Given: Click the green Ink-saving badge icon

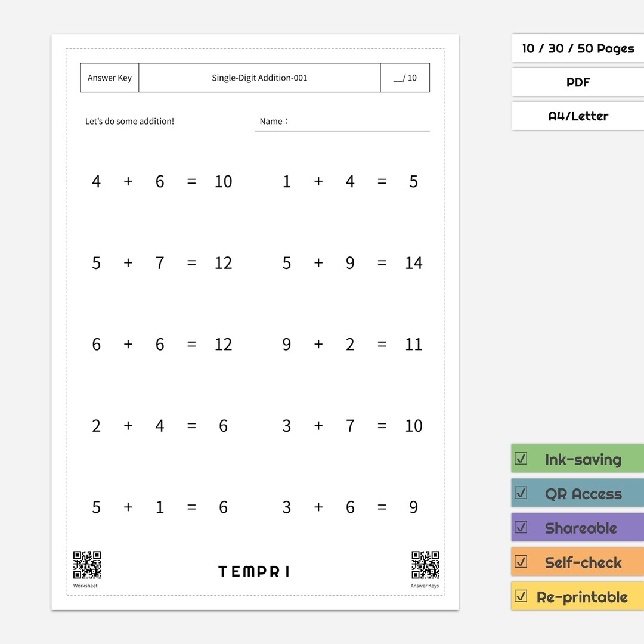Looking at the screenshot, I should point(521,459).
